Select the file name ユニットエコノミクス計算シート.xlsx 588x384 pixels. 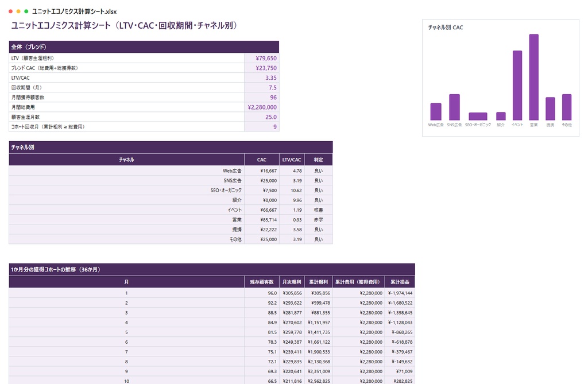tap(74, 11)
